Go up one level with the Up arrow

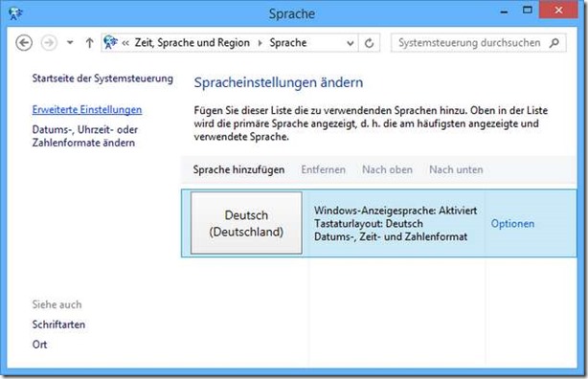pos(89,43)
